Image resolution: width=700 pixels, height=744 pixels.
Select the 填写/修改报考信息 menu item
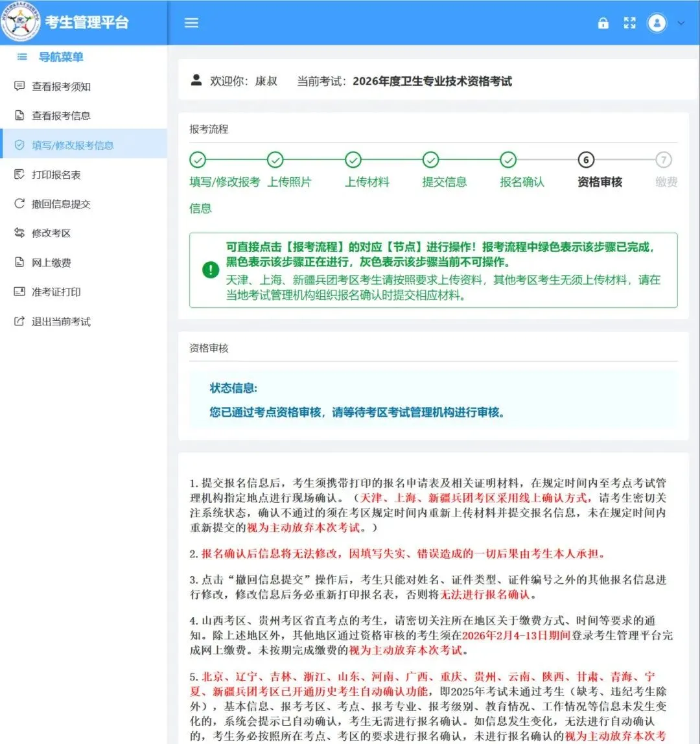coord(84,143)
